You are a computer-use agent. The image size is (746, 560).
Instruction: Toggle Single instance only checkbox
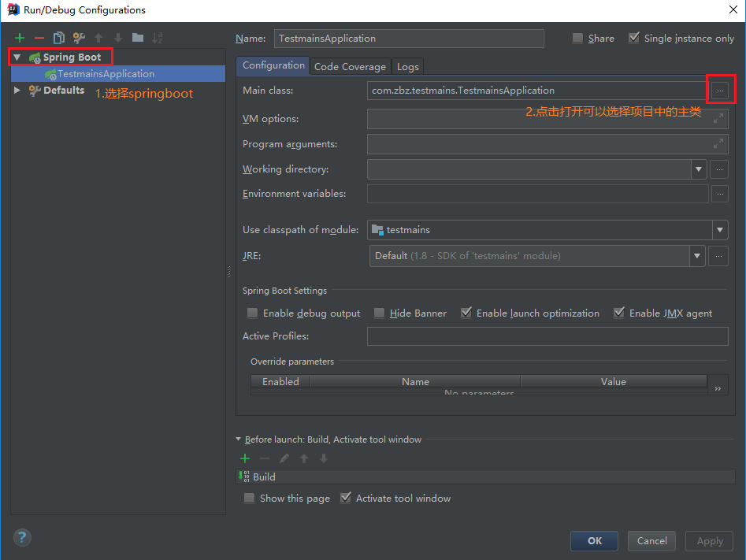[x=633, y=38]
